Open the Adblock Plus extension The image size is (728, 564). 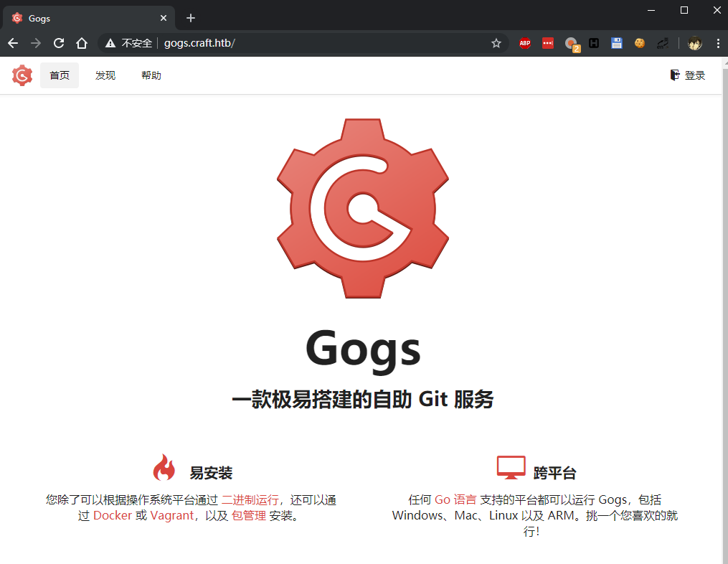524,43
